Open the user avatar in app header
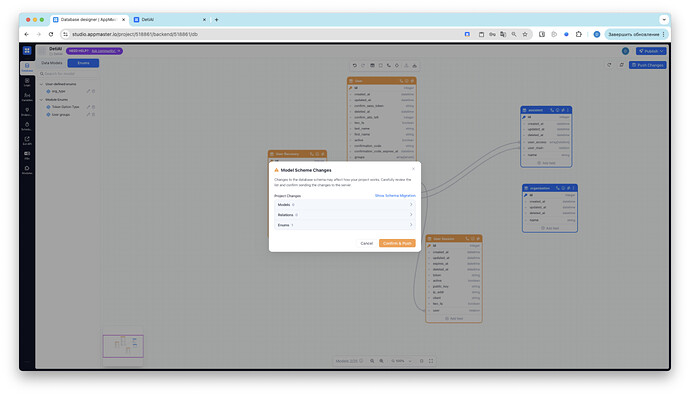This screenshot has width=690, height=396. pyautogui.click(x=625, y=51)
